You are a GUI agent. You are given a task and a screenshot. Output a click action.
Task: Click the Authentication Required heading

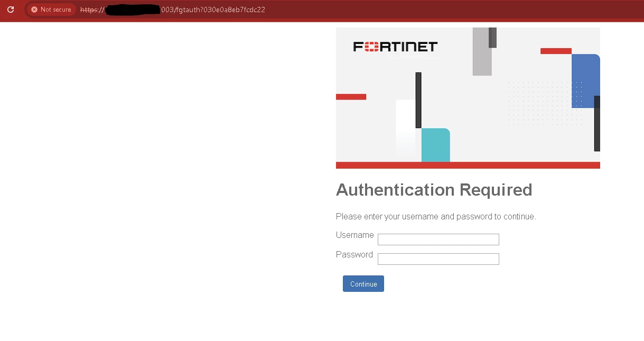tap(434, 189)
